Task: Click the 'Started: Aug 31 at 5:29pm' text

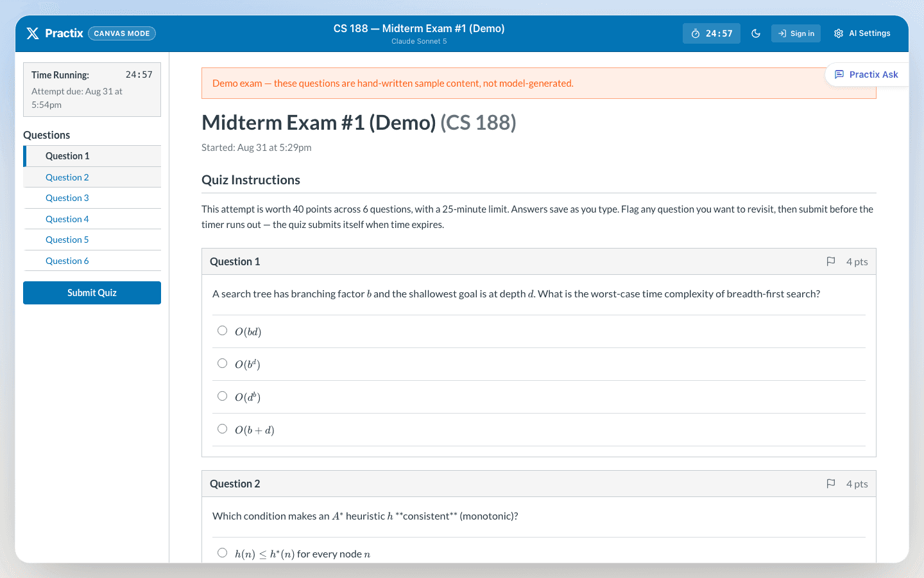Action: [257, 148]
